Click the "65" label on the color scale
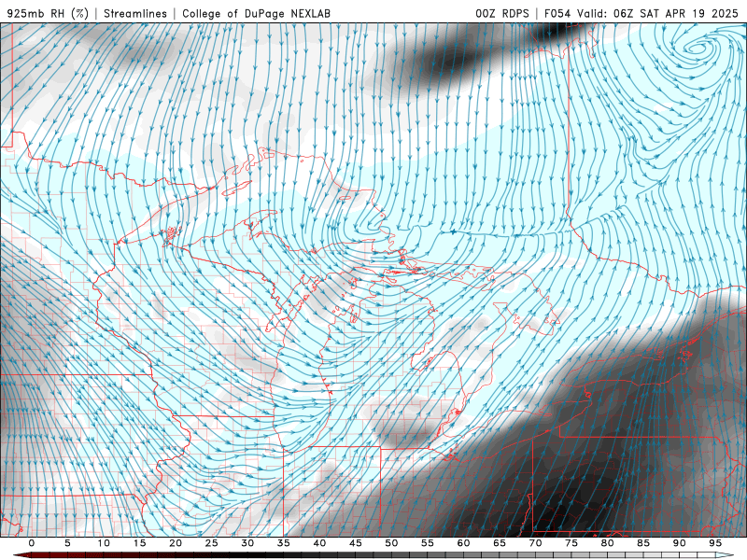The width and height of the screenshot is (747, 560). (x=500, y=543)
